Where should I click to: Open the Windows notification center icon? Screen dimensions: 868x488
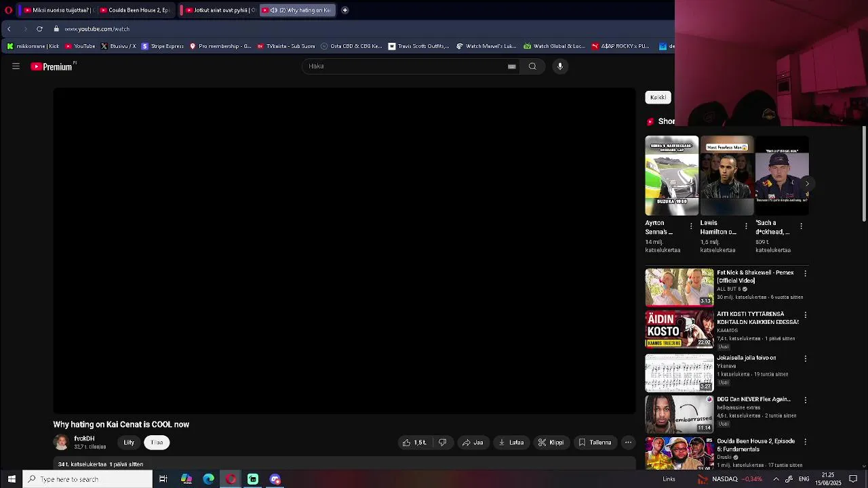pyautogui.click(x=853, y=479)
